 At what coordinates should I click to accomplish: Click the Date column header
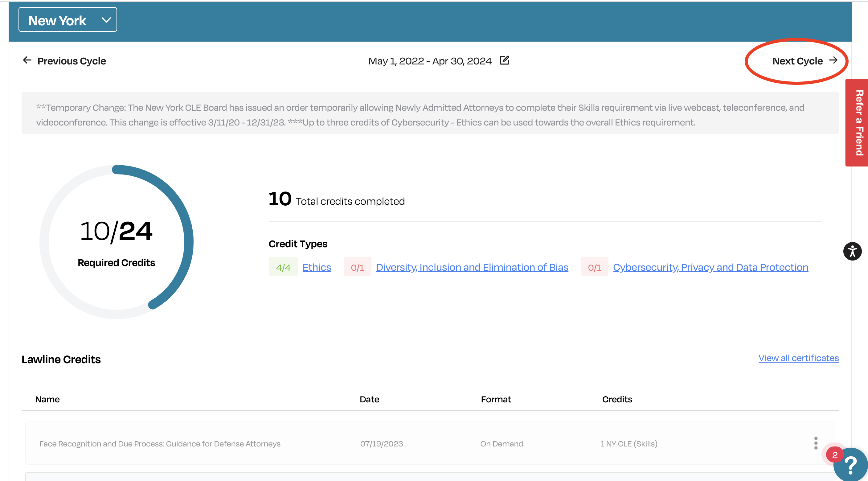coord(369,399)
